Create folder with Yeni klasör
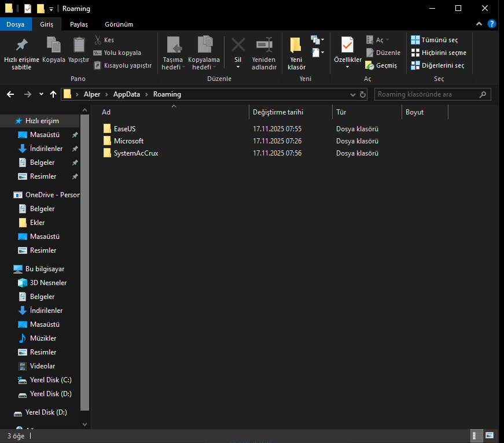Screen dimensions: 504x443 (x=296, y=53)
